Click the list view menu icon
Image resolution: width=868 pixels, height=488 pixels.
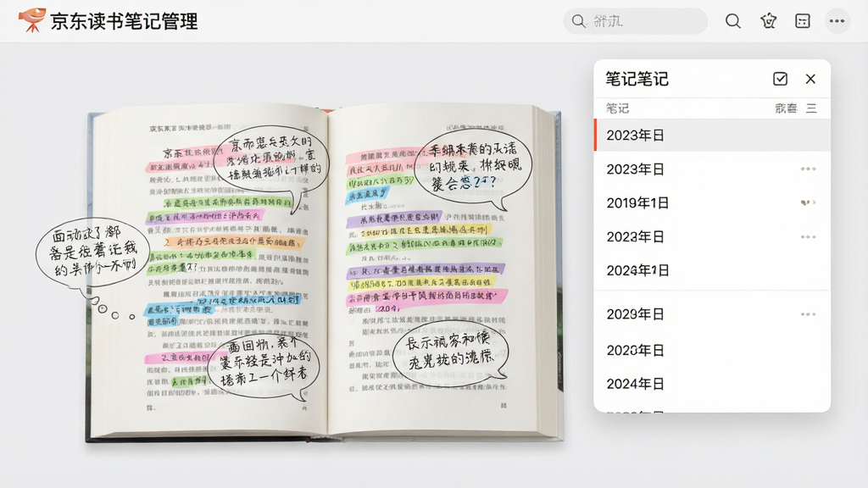coord(811,108)
